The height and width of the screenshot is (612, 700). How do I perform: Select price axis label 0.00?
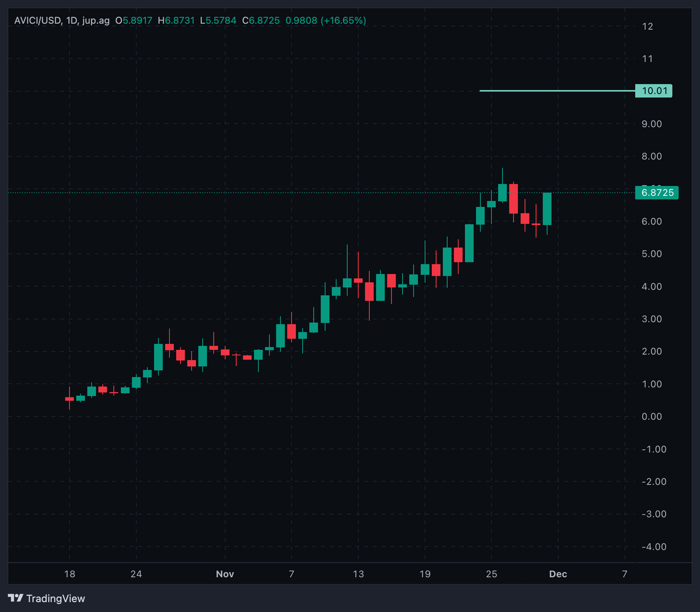tap(652, 417)
